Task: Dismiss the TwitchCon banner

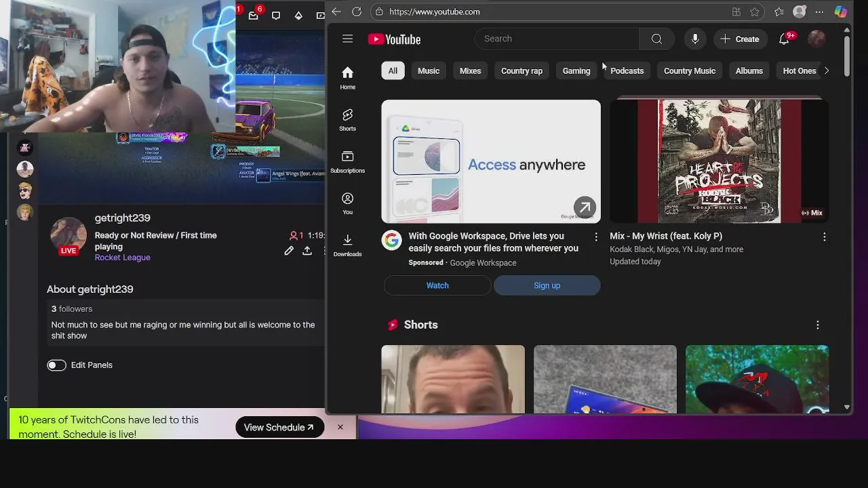Action: click(x=340, y=427)
